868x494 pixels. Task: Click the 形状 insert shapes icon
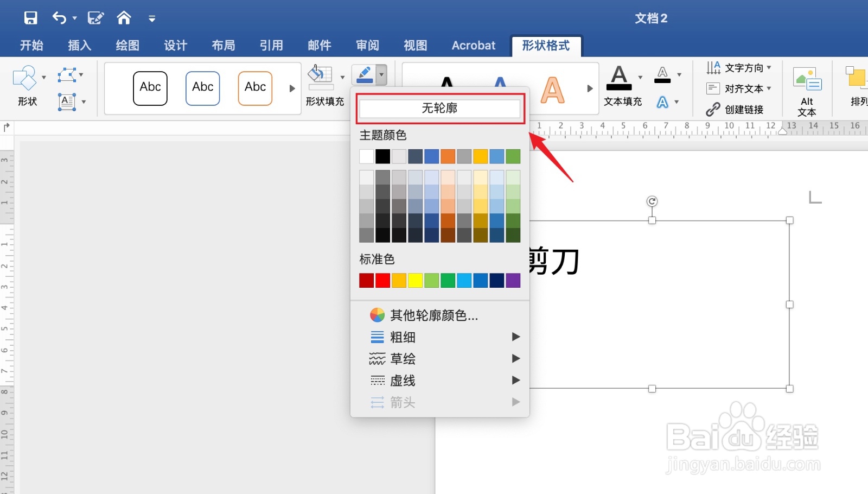pyautogui.click(x=24, y=79)
